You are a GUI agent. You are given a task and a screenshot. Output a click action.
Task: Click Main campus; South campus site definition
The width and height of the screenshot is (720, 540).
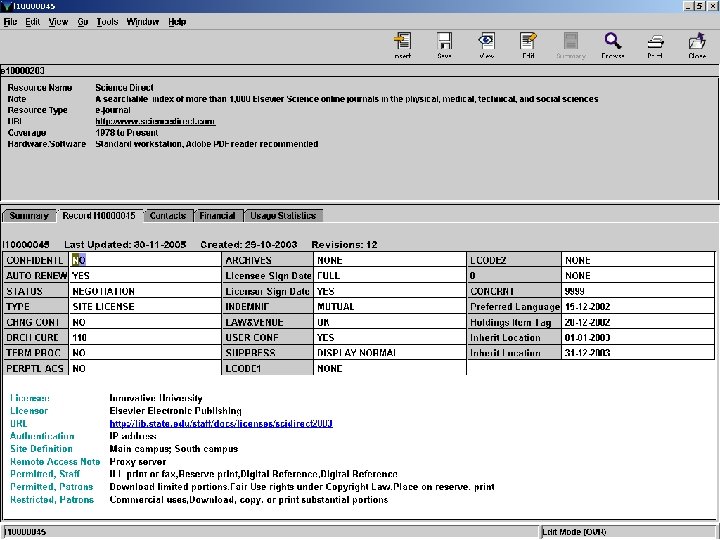[174, 449]
